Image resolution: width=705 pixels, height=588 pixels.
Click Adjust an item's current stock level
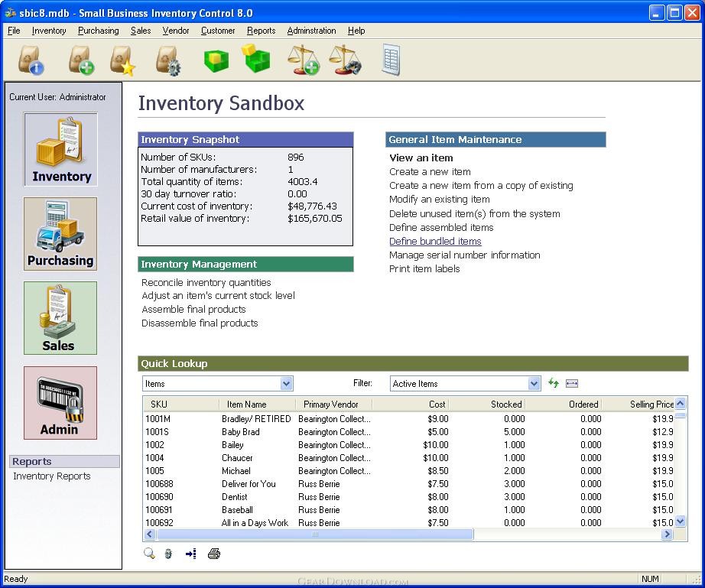[x=218, y=295]
